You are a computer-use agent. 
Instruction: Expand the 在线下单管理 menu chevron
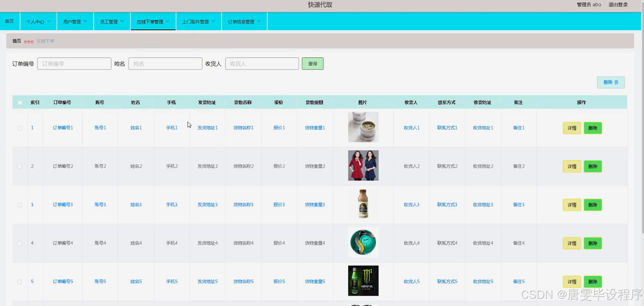[x=167, y=21]
